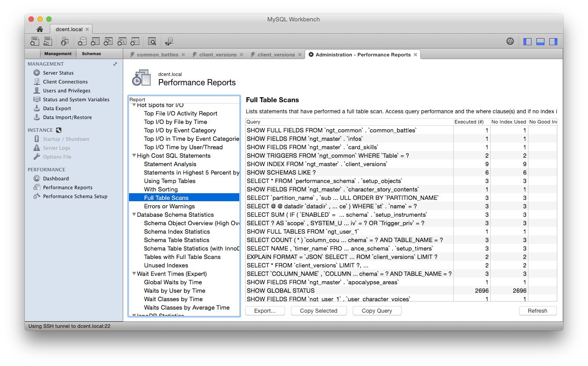Open Data Import/Restore in sidebar
The image size is (588, 366).
pyautogui.click(x=67, y=117)
